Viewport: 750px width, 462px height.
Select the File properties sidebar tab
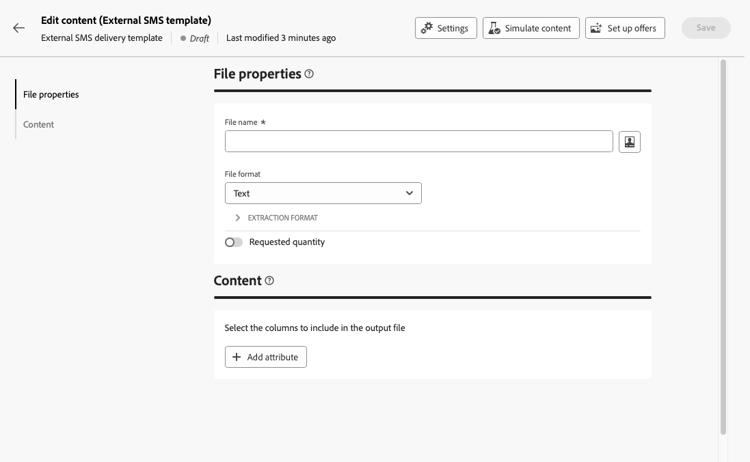(x=51, y=95)
